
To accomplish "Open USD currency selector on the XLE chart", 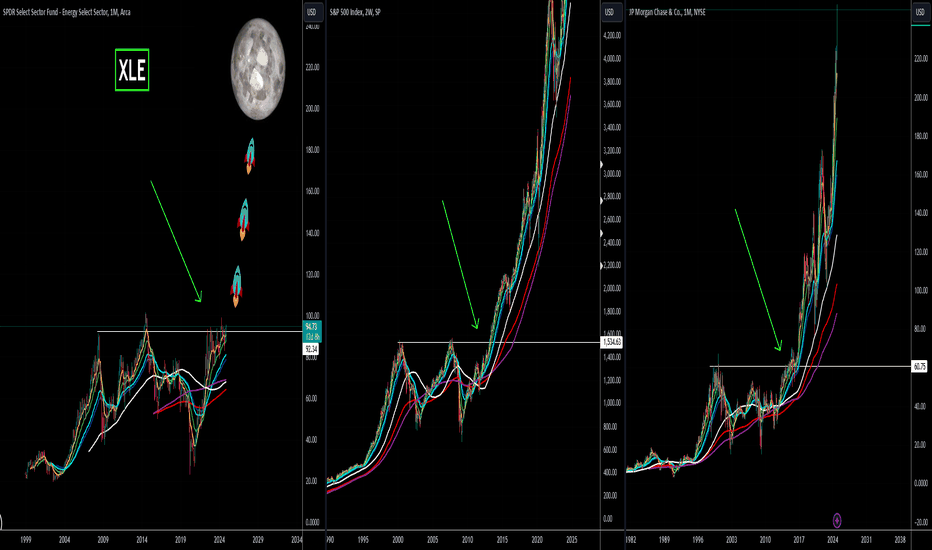I will click(311, 12).
